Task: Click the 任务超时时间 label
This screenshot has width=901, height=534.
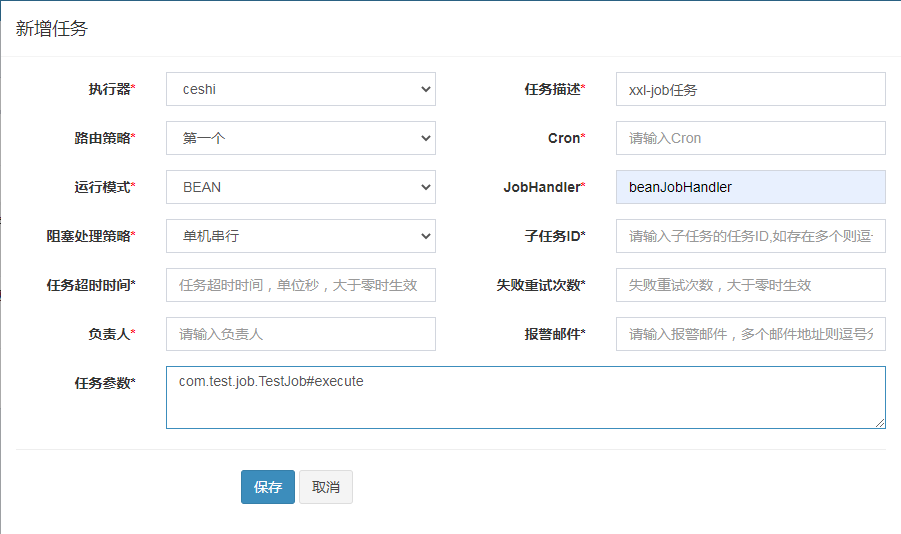Action: [x=91, y=285]
